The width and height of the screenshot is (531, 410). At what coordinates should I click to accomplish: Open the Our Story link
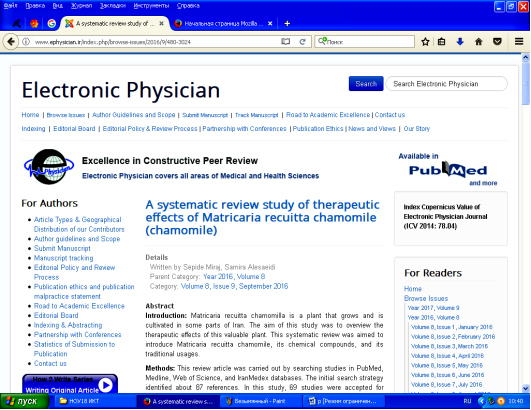coord(417,129)
